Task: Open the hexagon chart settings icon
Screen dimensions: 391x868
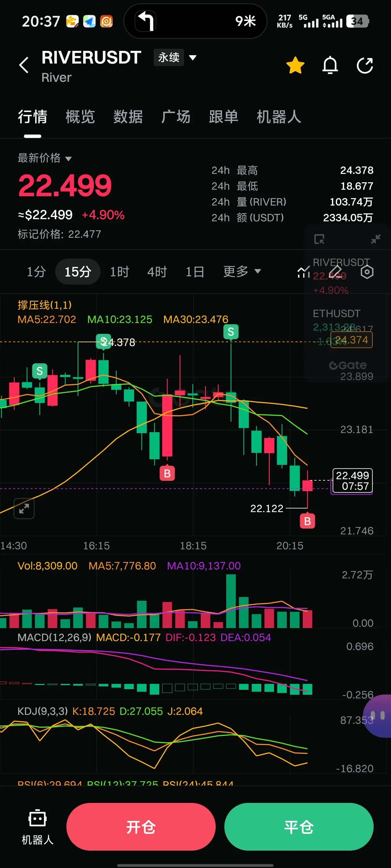Action: 367,272
